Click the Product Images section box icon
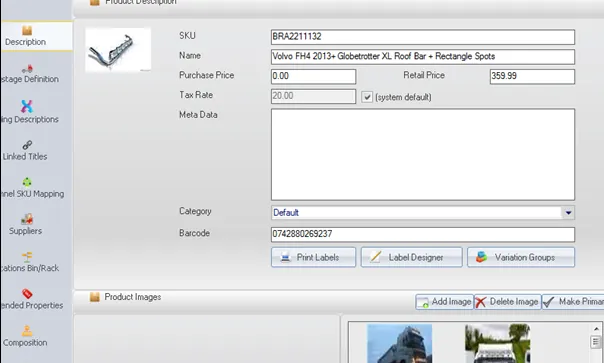The width and height of the screenshot is (604, 363). (95, 297)
